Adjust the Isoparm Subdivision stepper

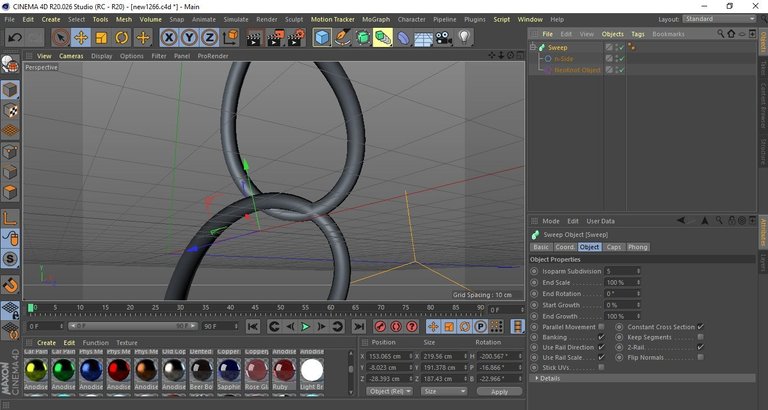pos(638,271)
